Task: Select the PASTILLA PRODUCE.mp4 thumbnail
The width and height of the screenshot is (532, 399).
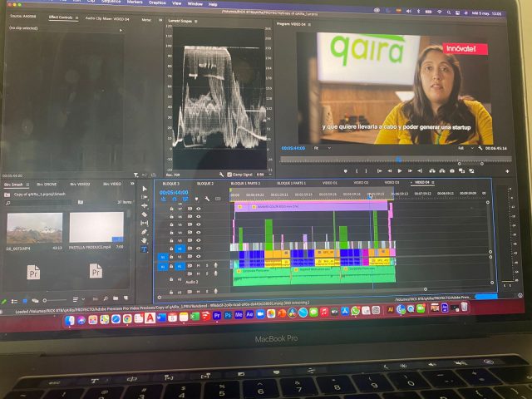Action: coord(96,228)
